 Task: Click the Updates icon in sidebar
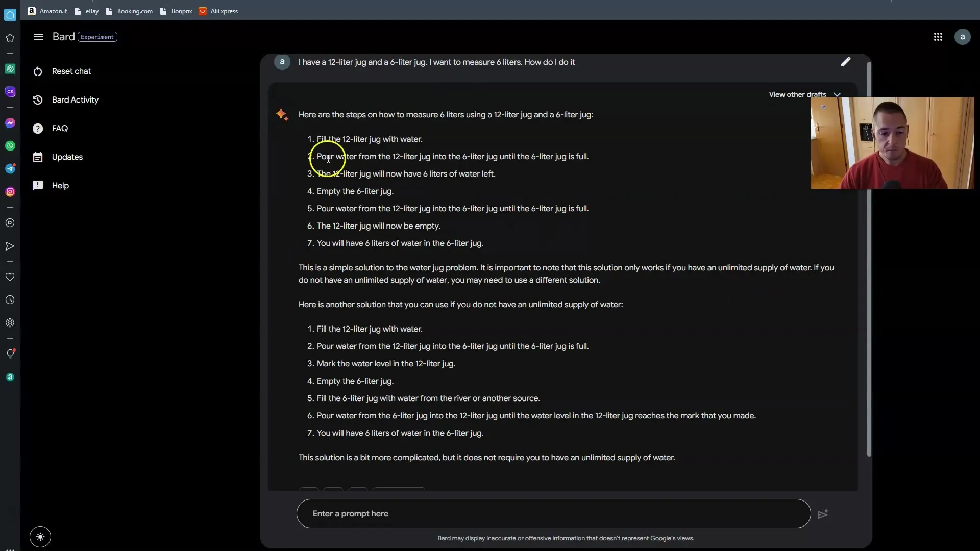coord(38,157)
